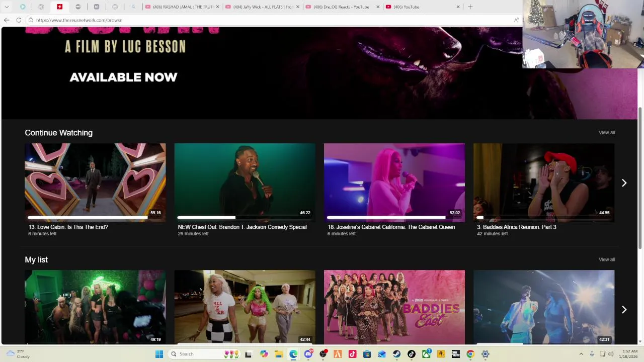Play Brandon T. Jackson Comedy Special thumbnail
This screenshot has width=644, height=362.
click(x=245, y=182)
